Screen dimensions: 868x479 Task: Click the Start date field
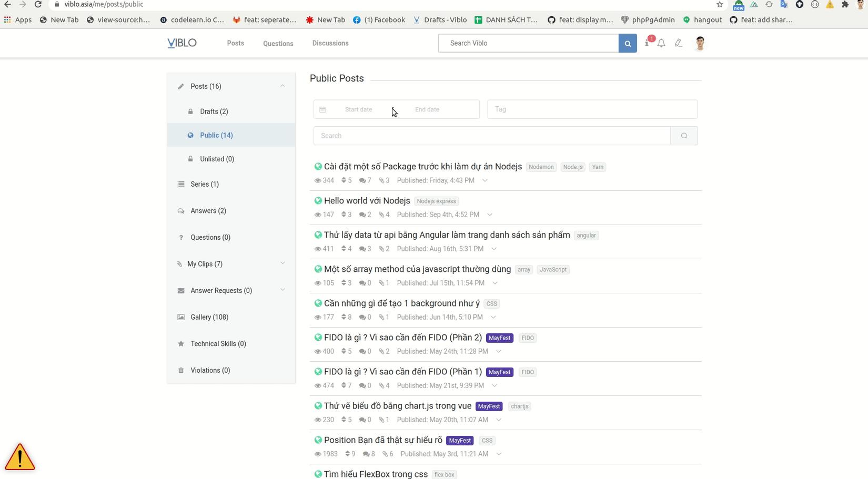pyautogui.click(x=359, y=109)
